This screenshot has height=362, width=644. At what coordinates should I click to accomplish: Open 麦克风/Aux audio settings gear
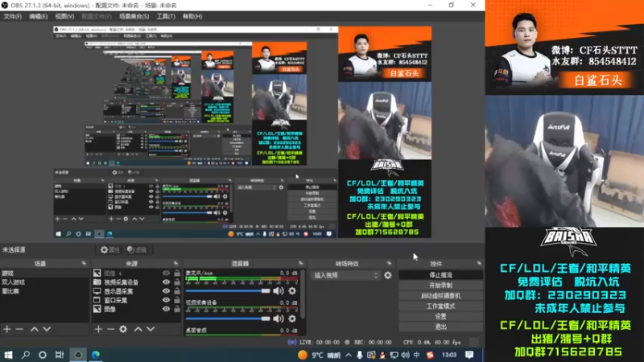[x=292, y=291]
